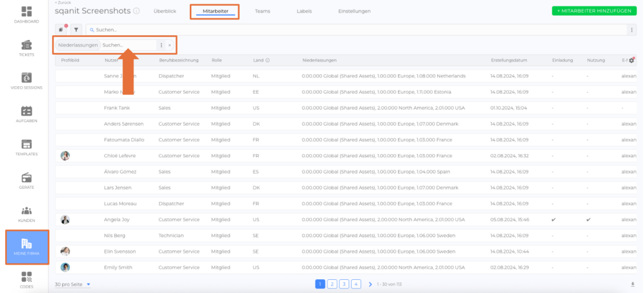Open table column settings gear
The width and height of the screenshot is (644, 293).
click(631, 60)
